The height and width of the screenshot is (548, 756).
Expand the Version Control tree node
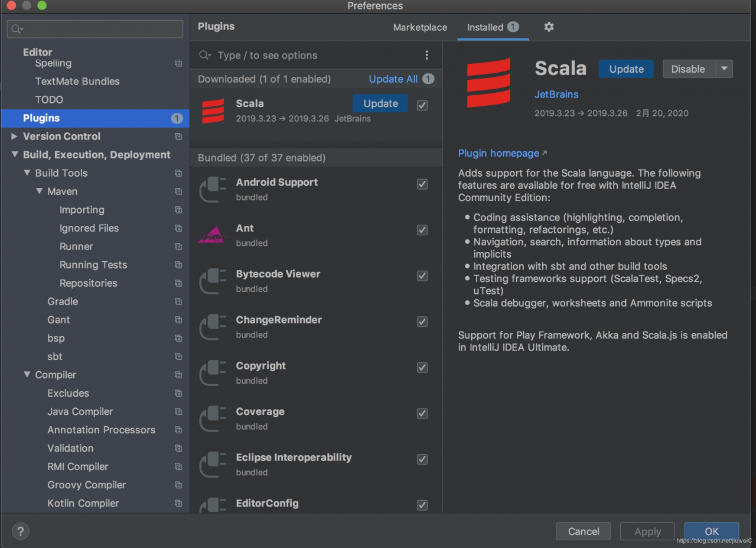coord(14,137)
